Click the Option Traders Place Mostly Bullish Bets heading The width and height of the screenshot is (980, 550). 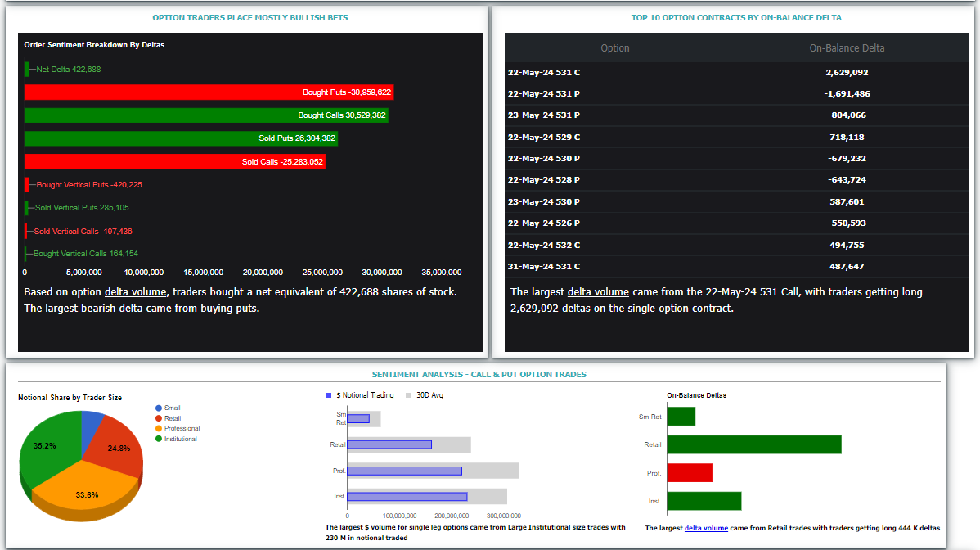[250, 17]
